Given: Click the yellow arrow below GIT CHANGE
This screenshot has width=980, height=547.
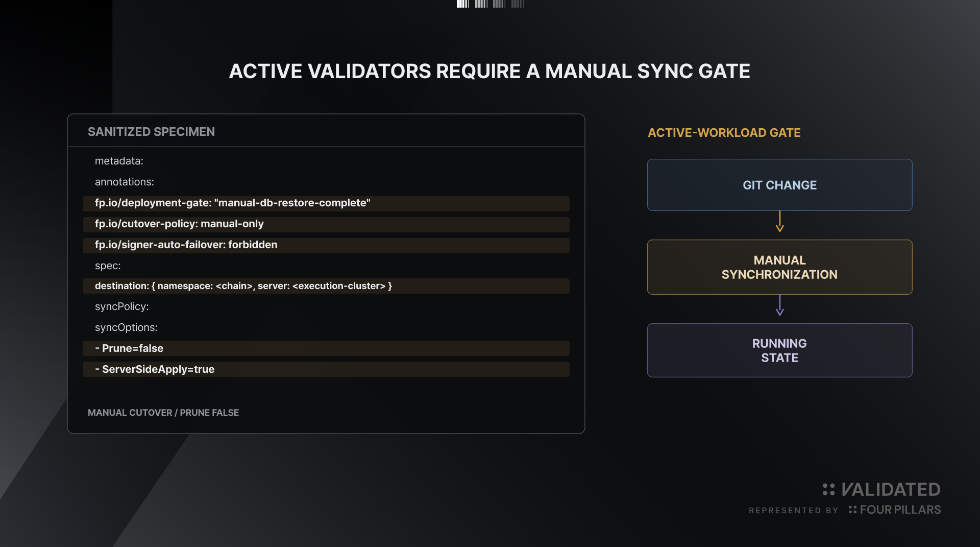Looking at the screenshot, I should coord(780,222).
